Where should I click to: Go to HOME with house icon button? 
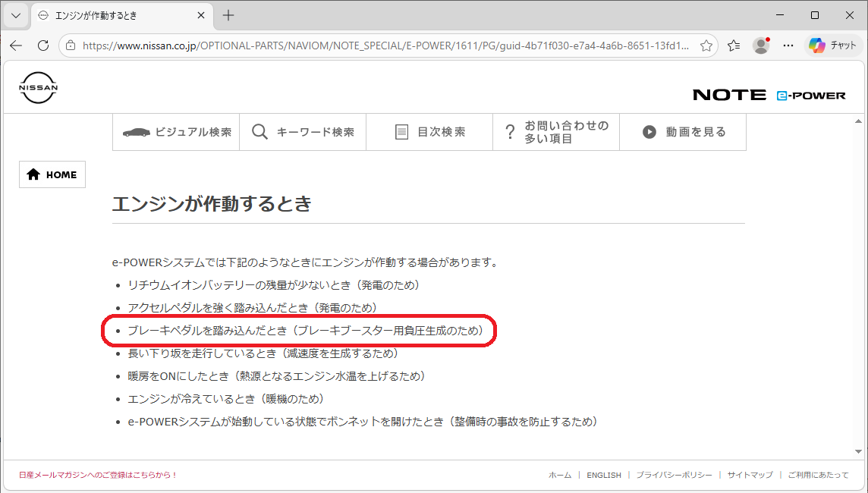(x=52, y=174)
